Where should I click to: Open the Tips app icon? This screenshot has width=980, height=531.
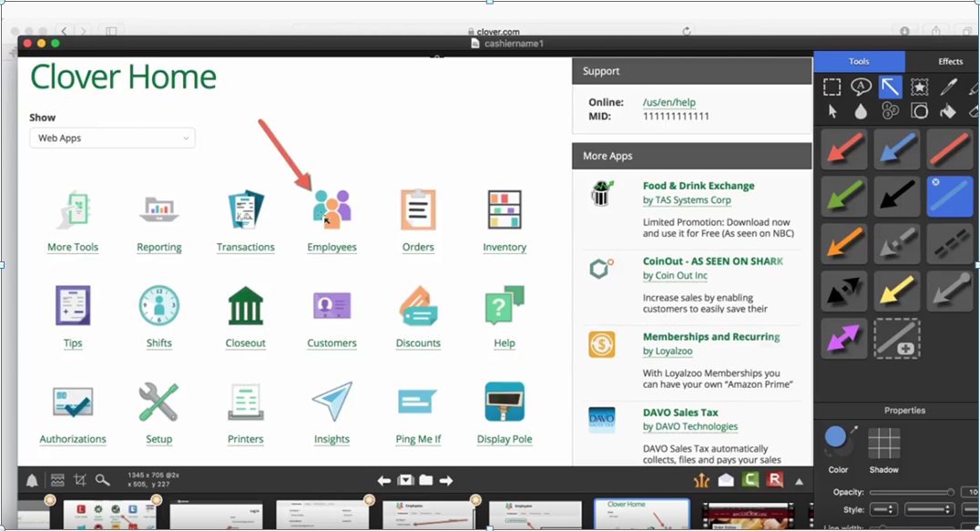pyautogui.click(x=73, y=305)
